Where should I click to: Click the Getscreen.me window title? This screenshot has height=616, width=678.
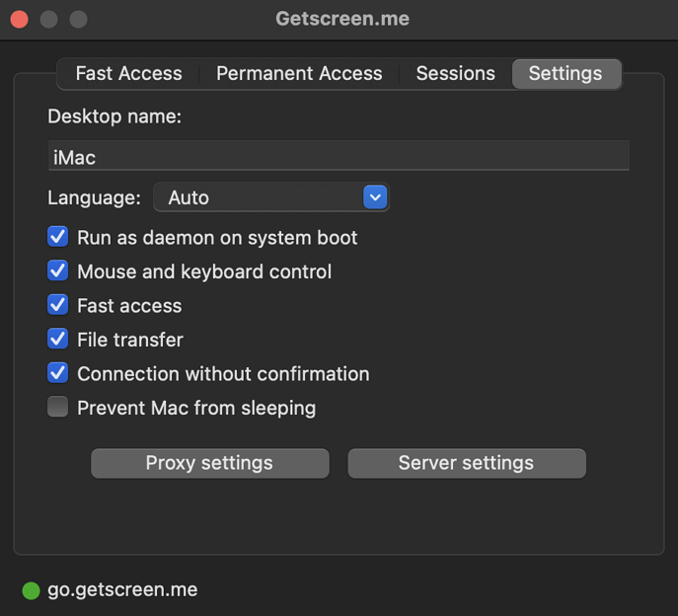341,19
